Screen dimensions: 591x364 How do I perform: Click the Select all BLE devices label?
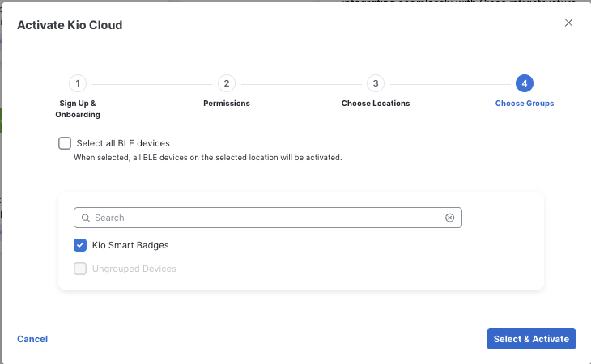pyautogui.click(x=123, y=143)
